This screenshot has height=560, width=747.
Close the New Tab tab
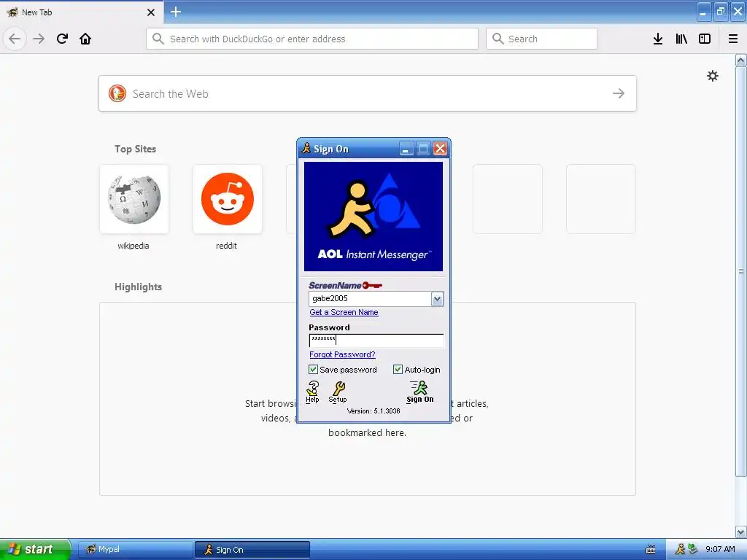pos(150,12)
